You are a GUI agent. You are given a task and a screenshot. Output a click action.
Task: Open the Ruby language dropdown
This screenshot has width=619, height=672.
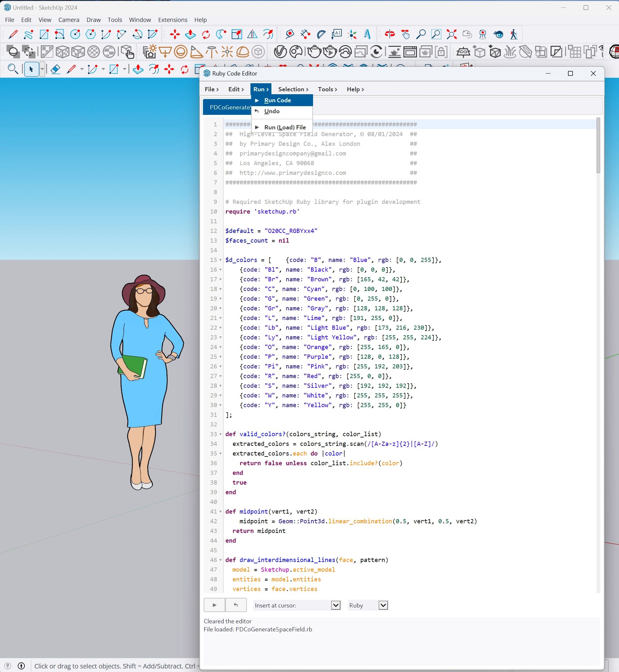point(383,605)
